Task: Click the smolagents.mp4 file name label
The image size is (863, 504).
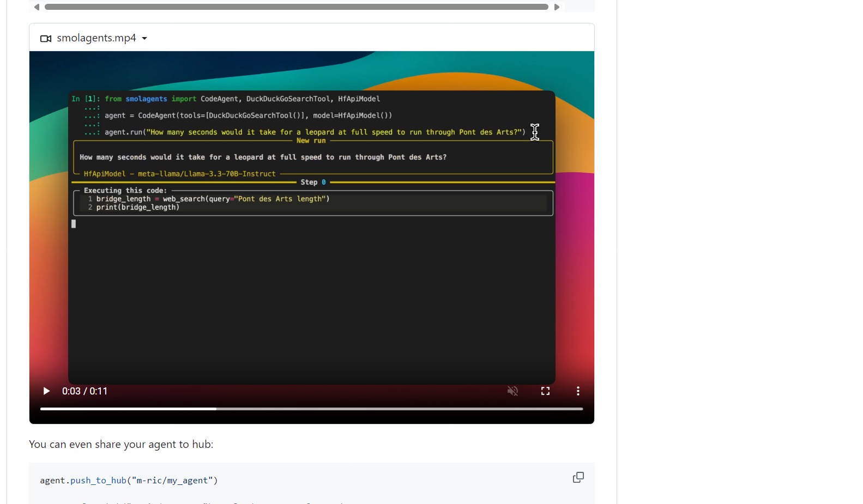Action: click(x=96, y=38)
